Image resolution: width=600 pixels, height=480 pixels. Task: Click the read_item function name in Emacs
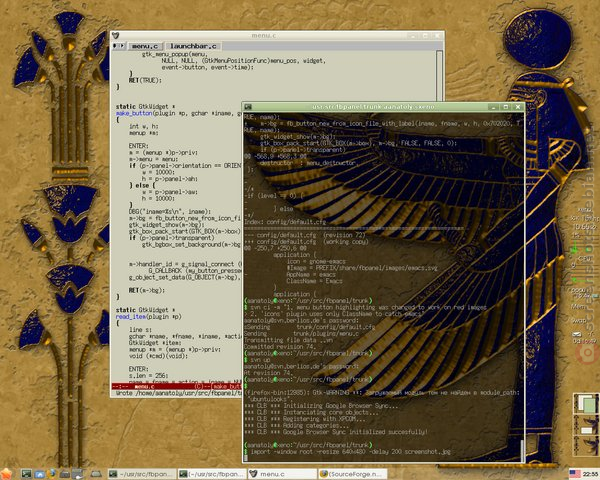[x=131, y=317]
